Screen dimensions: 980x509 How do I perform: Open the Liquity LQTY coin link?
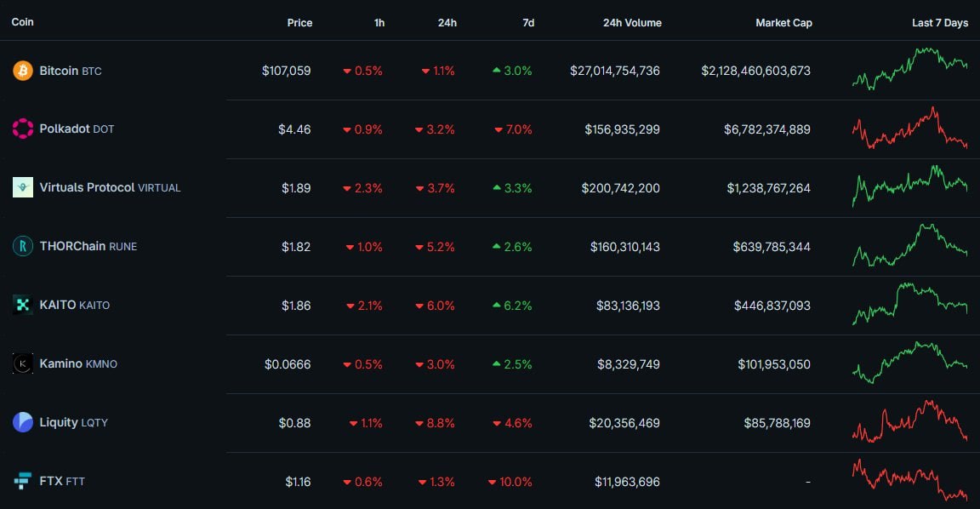(x=74, y=423)
